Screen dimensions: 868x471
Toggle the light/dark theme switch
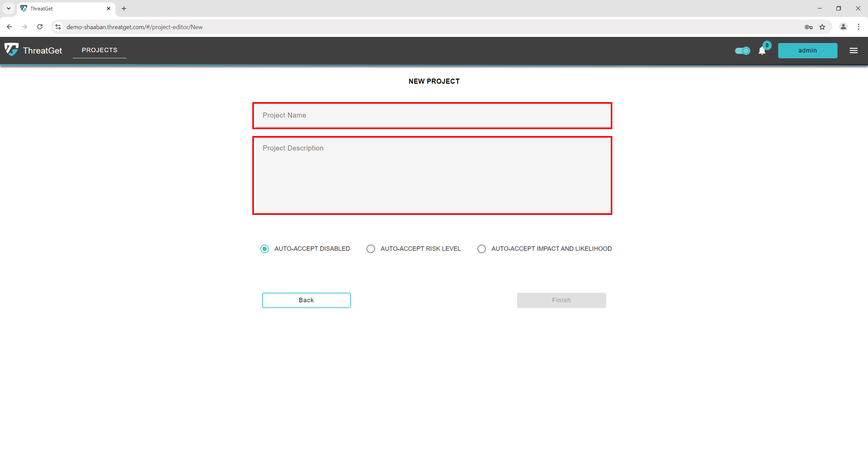coord(742,51)
